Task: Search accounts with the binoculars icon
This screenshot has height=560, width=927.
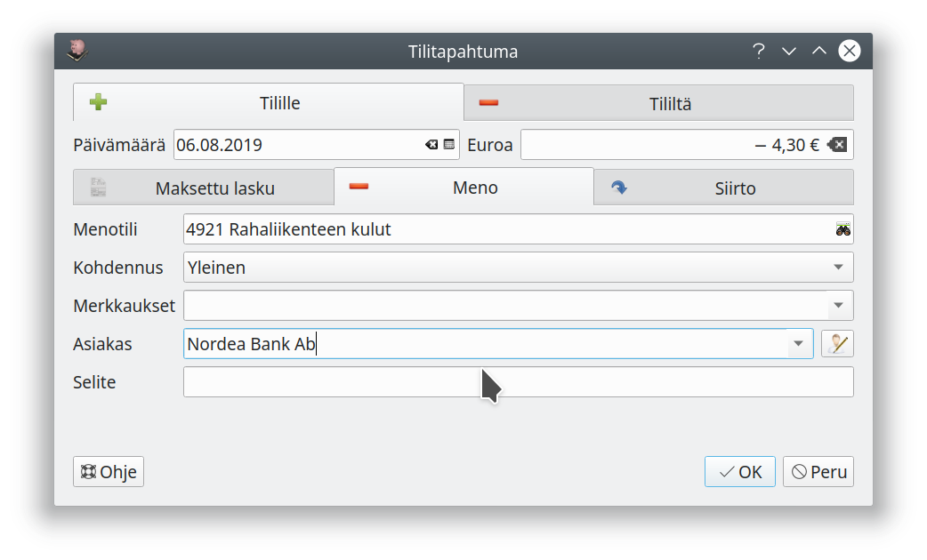Action: pyautogui.click(x=842, y=230)
